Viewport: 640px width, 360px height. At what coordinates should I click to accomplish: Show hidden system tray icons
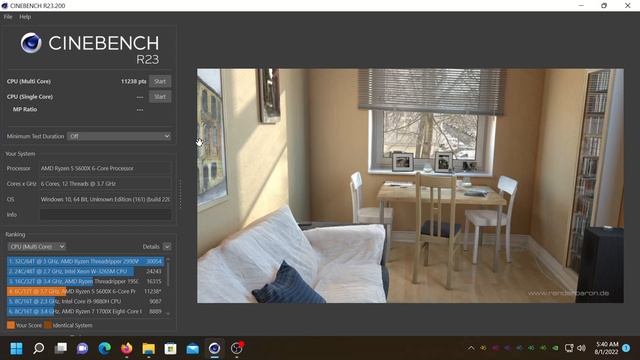point(471,348)
